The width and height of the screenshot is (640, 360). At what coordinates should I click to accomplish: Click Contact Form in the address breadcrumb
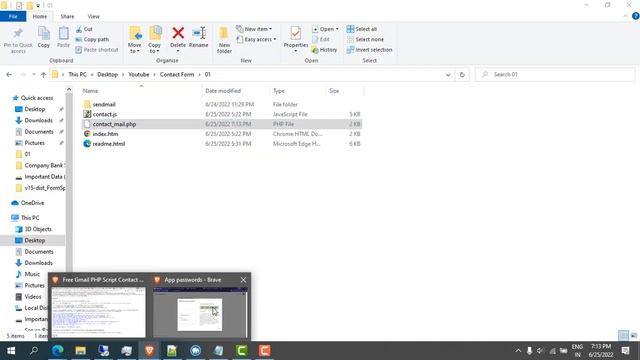coord(177,74)
